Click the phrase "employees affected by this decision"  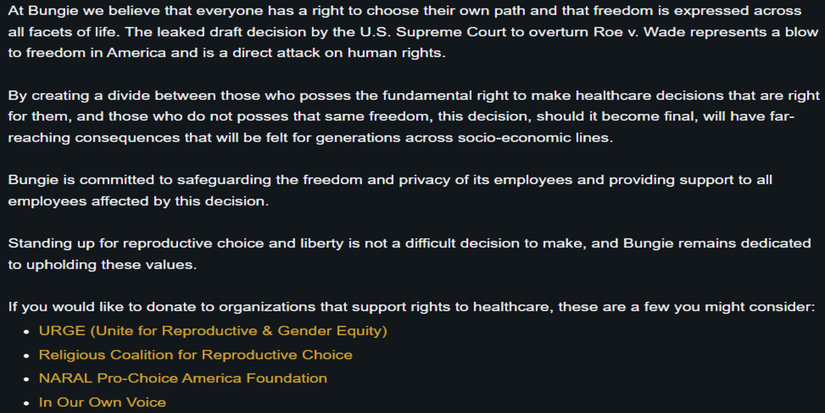(140, 200)
